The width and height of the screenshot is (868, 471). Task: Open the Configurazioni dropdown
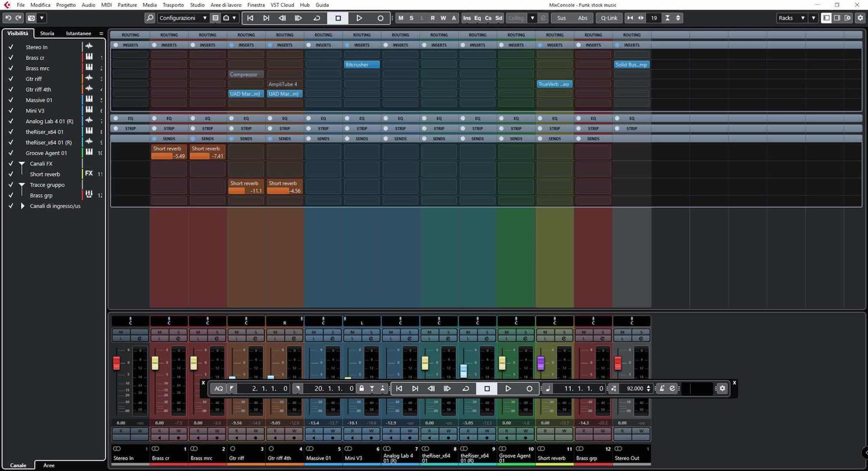pyautogui.click(x=182, y=18)
